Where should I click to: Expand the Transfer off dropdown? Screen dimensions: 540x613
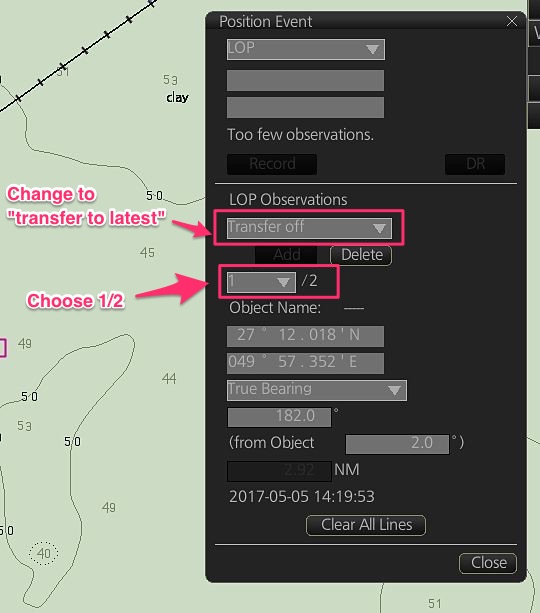pyautogui.click(x=309, y=228)
